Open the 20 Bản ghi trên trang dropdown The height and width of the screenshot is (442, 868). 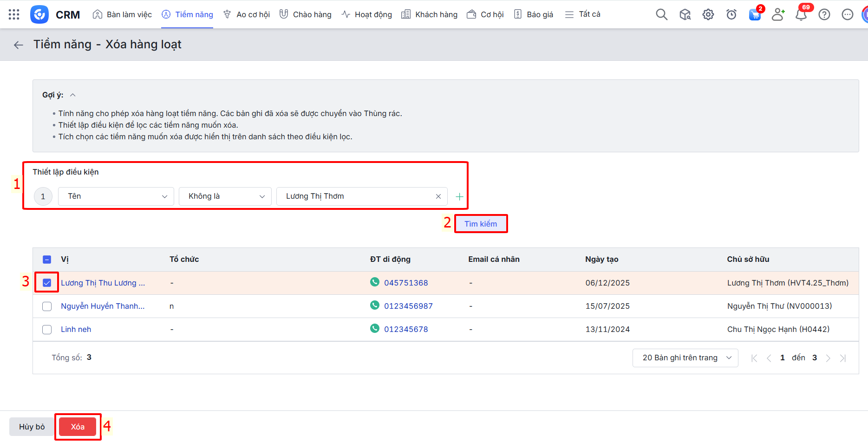click(x=685, y=358)
